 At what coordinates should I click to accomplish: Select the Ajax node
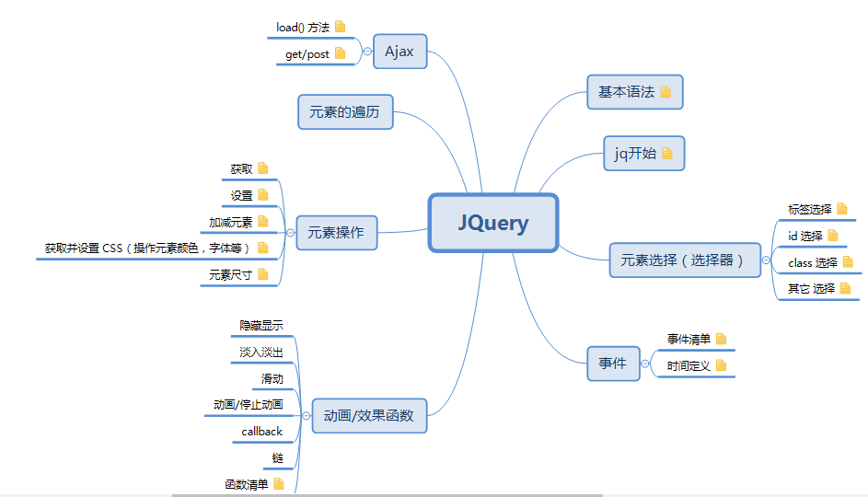pyautogui.click(x=399, y=52)
